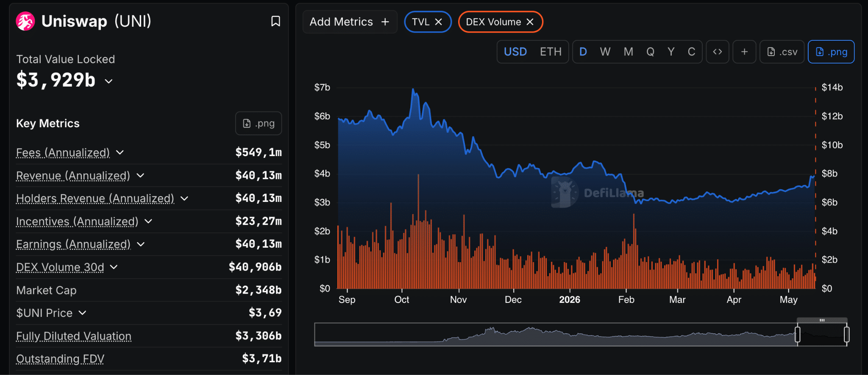Image resolution: width=868 pixels, height=375 pixels.
Task: Click the Oct label on the x-axis
Action: coord(402,299)
